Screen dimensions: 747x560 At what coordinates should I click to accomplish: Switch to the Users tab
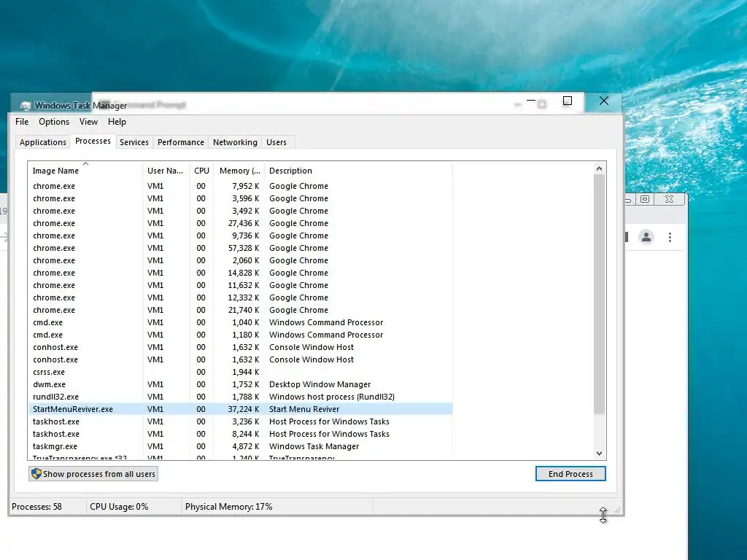[x=276, y=142]
